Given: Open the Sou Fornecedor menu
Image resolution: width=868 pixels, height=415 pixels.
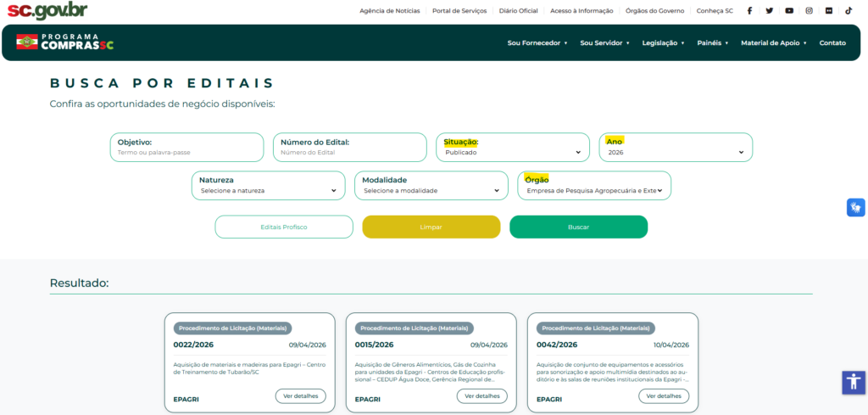Looking at the screenshot, I should tap(537, 42).
